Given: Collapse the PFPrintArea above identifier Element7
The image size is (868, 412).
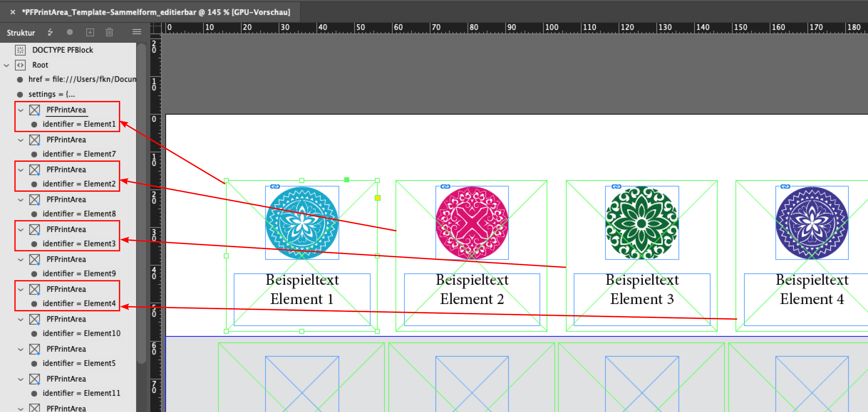Looking at the screenshot, I should tap(21, 140).
